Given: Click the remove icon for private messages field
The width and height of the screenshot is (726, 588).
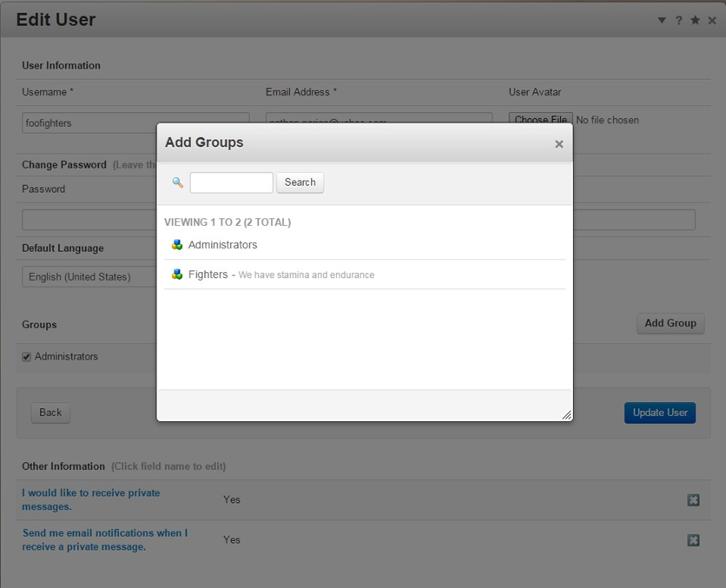Looking at the screenshot, I should click(x=693, y=499).
